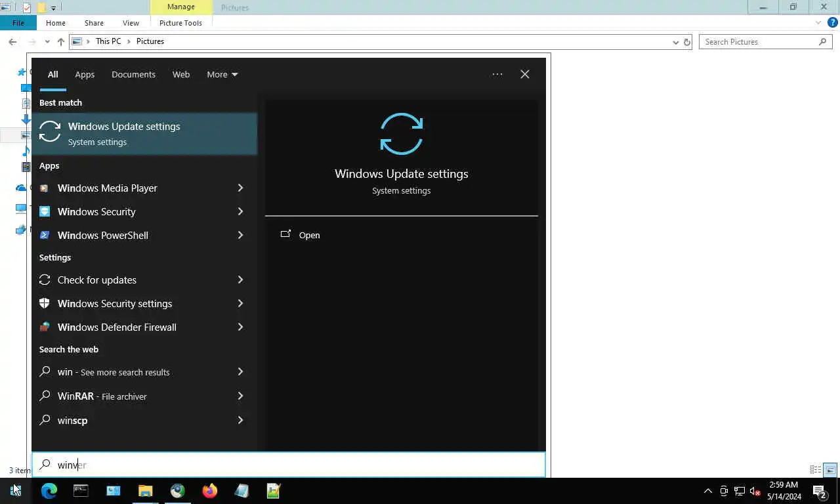840x504 pixels.
Task: Select the All search filter tab
Action: [52, 75]
